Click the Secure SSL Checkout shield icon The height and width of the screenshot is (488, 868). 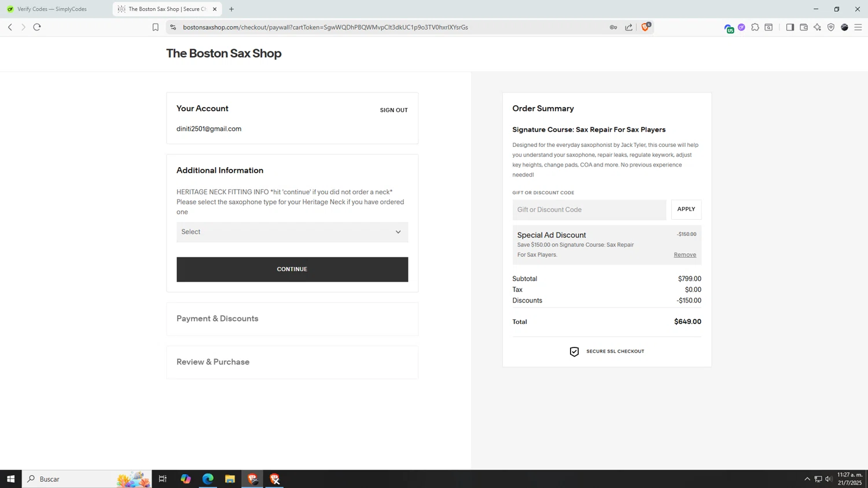click(x=574, y=352)
